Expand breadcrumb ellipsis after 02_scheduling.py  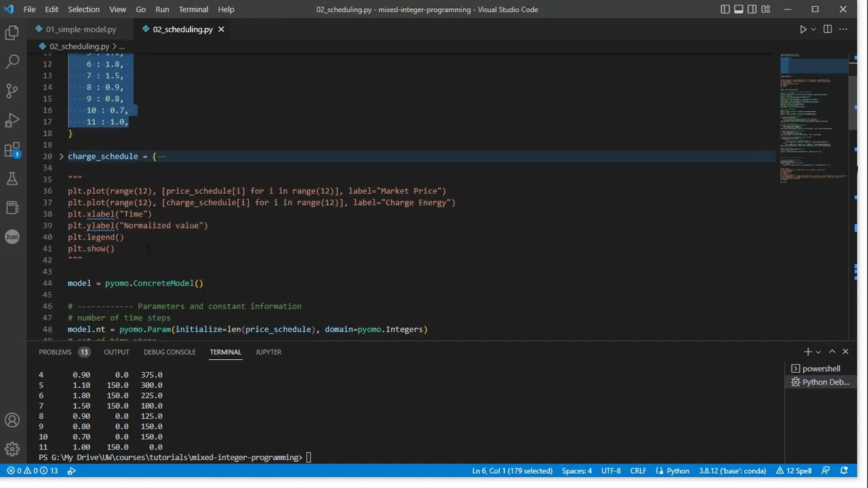(122, 46)
